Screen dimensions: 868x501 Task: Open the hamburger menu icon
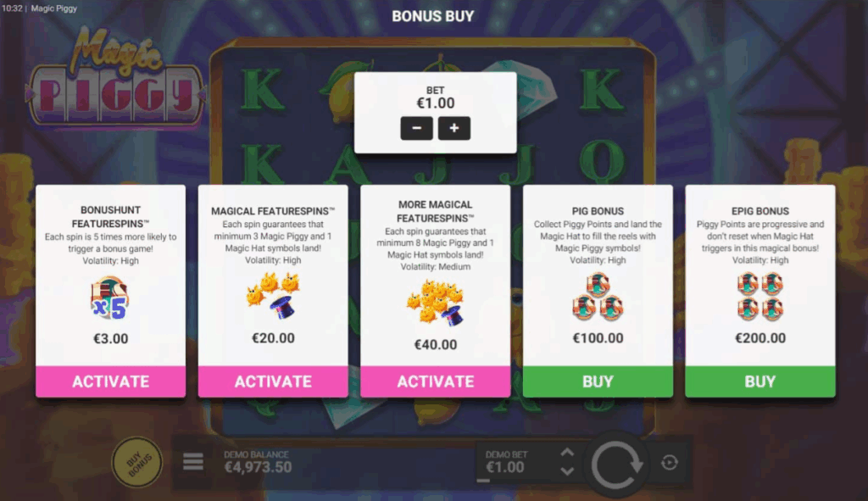(x=192, y=461)
